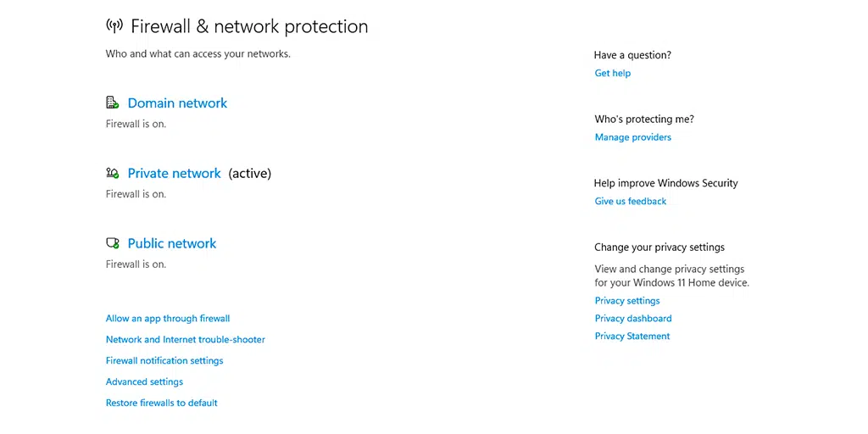Click Restore firewalls to default
Viewport: 868px width, 434px height.
pyautogui.click(x=161, y=403)
